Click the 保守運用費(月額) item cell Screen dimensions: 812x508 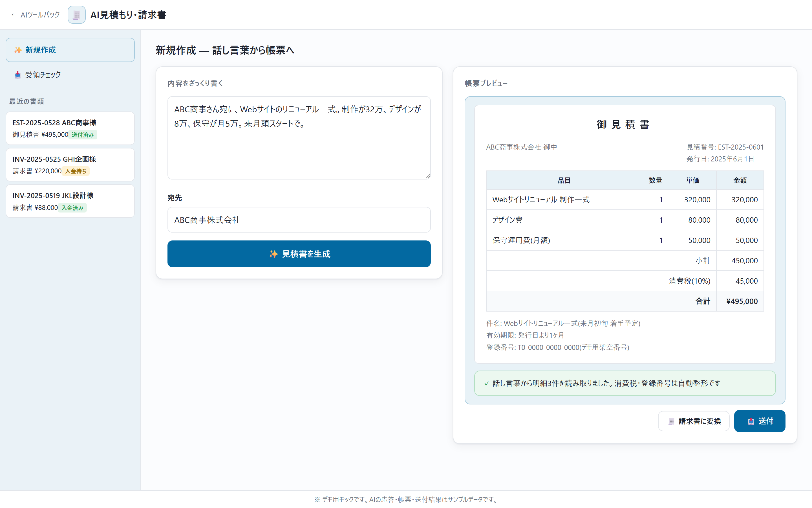[564, 240]
